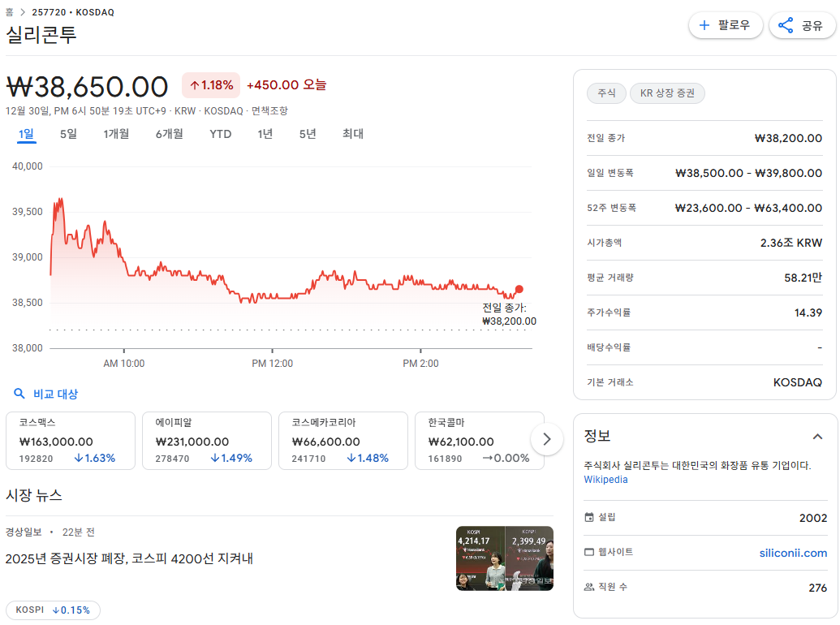Screen dimensions: 840x625
Task: Click the 직원 수 276 value
Action: (817, 588)
